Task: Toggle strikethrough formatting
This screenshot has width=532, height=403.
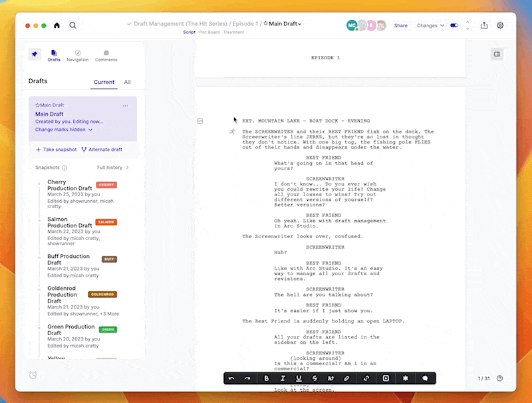Action: click(315, 378)
